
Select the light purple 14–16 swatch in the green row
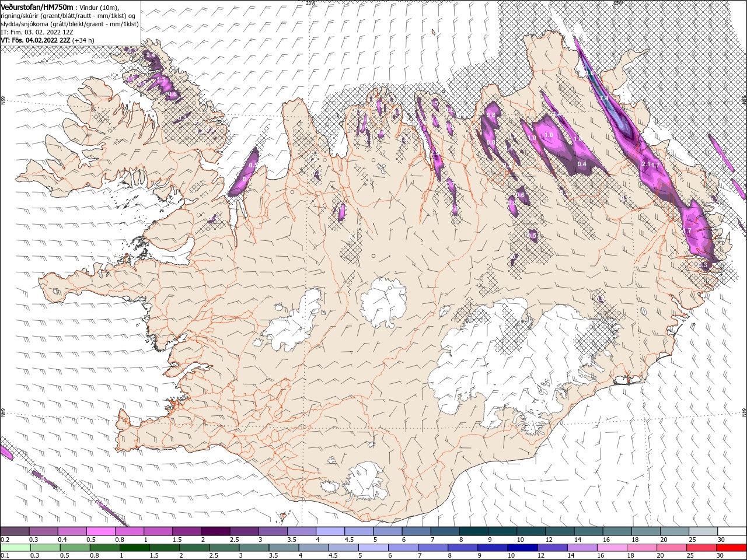(x=582, y=548)
